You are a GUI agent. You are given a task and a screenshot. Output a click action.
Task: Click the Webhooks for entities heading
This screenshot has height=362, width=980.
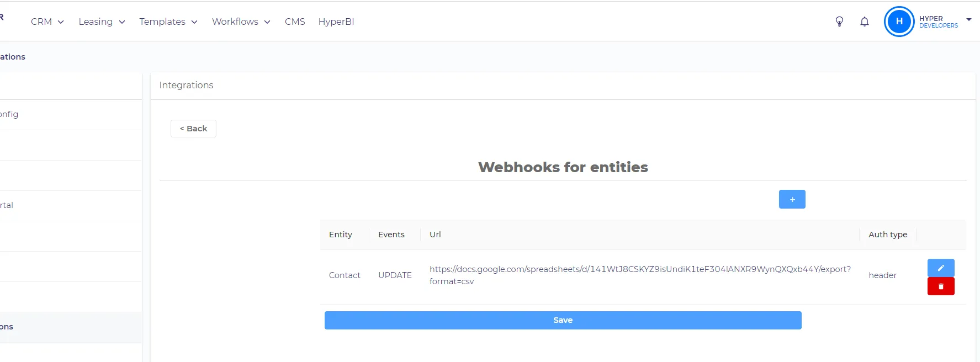(563, 167)
